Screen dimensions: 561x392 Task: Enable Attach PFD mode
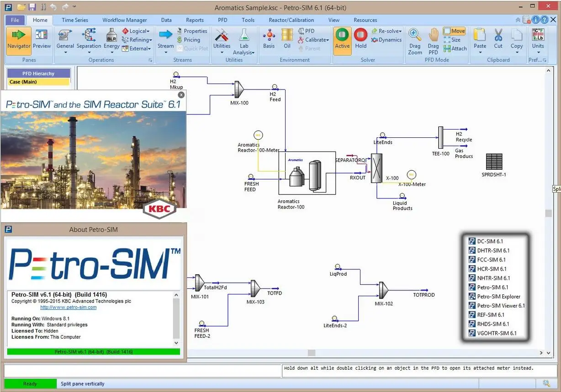[455, 48]
